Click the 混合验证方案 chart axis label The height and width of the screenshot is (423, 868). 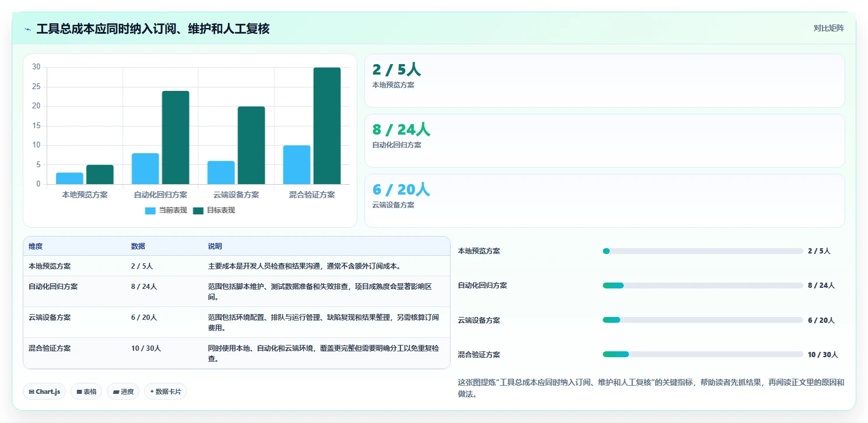312,195
